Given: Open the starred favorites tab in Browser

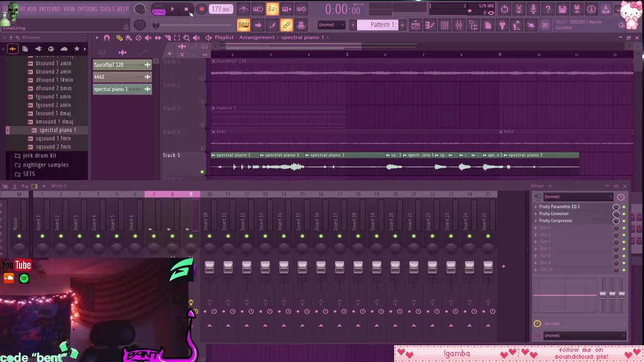Looking at the screenshot, I should point(76,49).
